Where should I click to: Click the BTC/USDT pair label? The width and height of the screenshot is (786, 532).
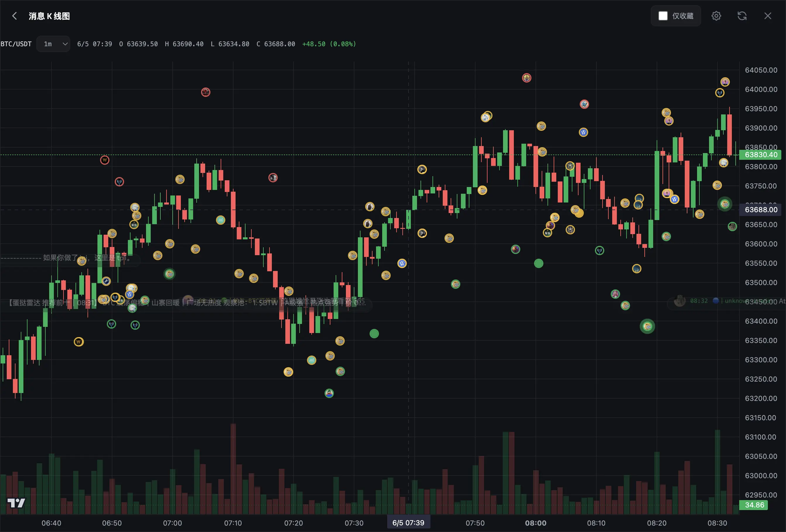16,44
